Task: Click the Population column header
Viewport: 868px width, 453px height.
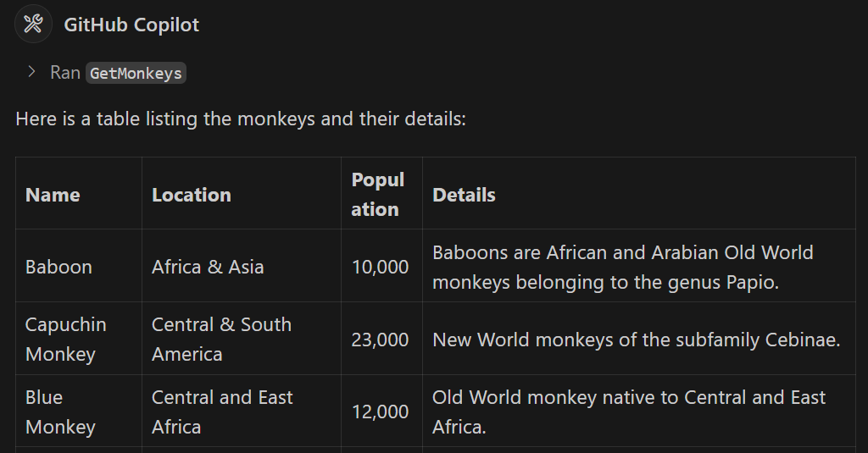Action: coord(378,194)
